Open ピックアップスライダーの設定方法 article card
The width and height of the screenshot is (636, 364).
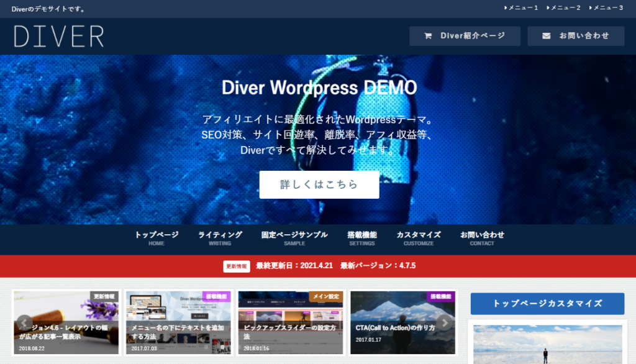click(x=291, y=322)
